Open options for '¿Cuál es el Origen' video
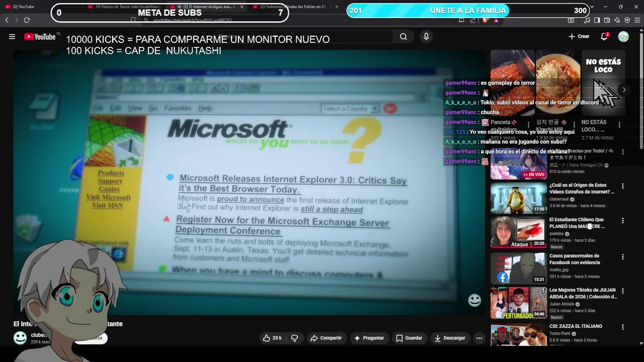 623,186
